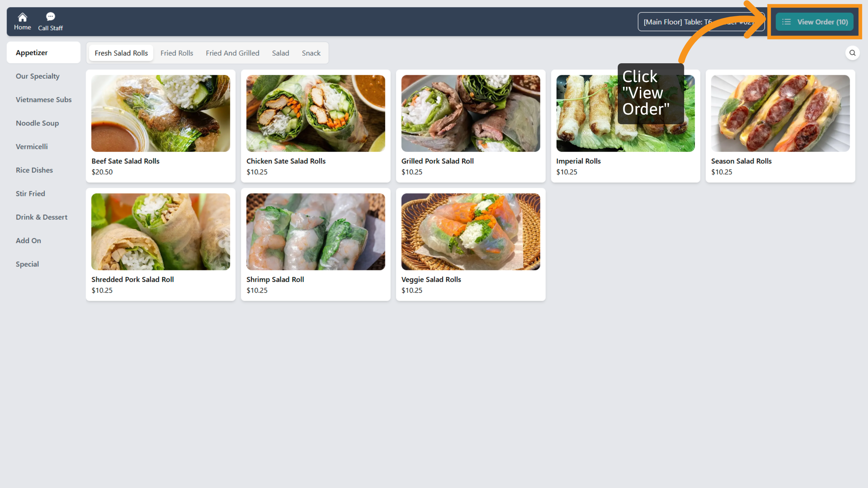Tap the Veggie Salad Rolls picture
The height and width of the screenshot is (488, 868).
470,231
